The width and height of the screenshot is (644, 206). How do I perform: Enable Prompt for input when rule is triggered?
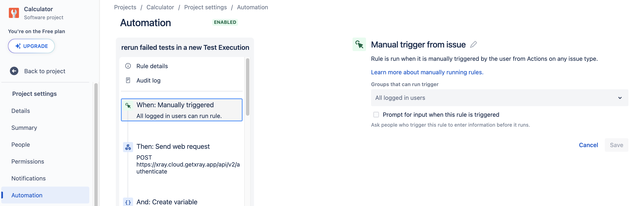[376, 115]
